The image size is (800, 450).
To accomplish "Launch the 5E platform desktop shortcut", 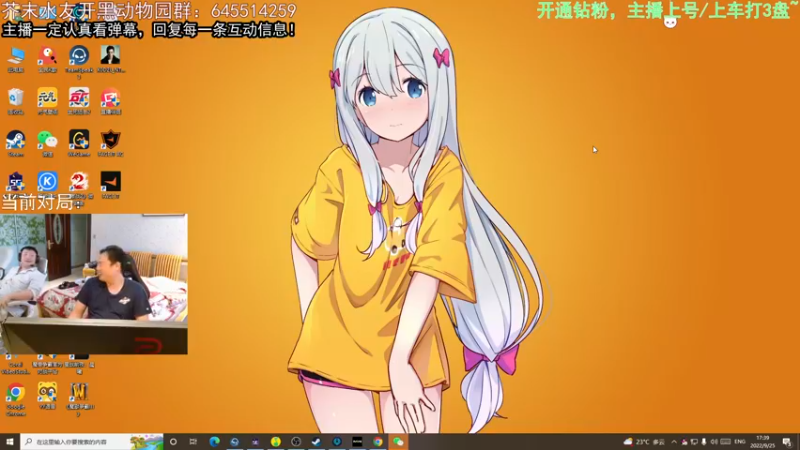I will (x=16, y=182).
